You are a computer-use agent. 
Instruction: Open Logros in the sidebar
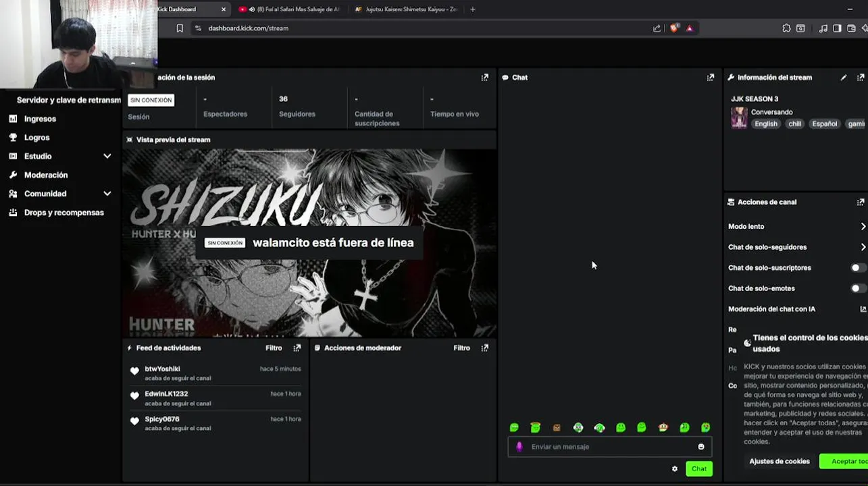point(36,138)
